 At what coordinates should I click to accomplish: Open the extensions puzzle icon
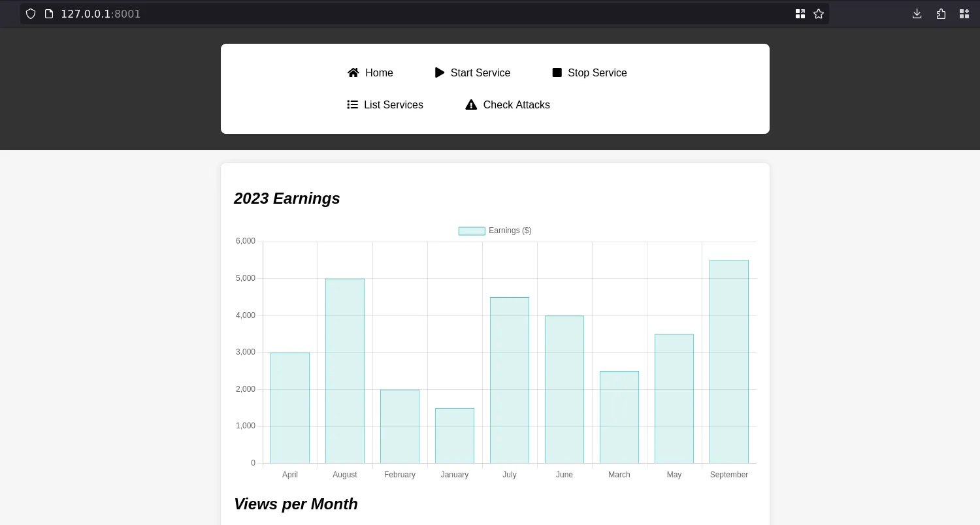[941, 14]
